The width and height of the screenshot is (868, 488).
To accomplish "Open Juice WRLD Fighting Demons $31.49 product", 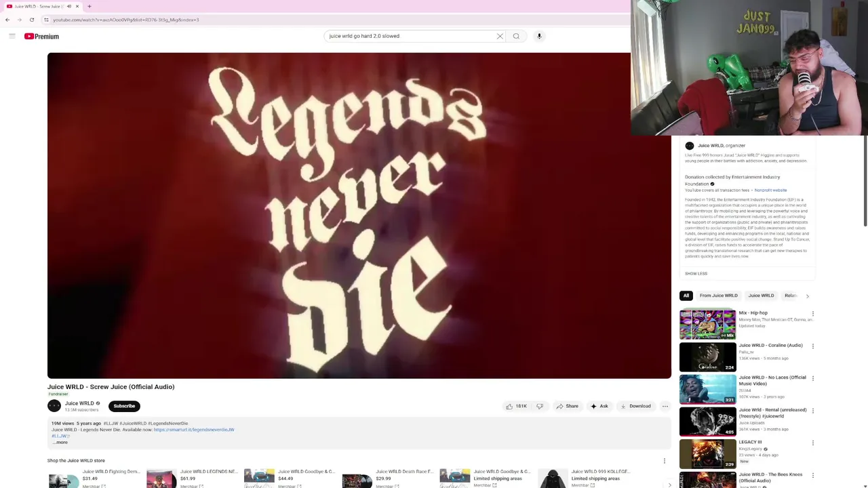I will point(94,479).
